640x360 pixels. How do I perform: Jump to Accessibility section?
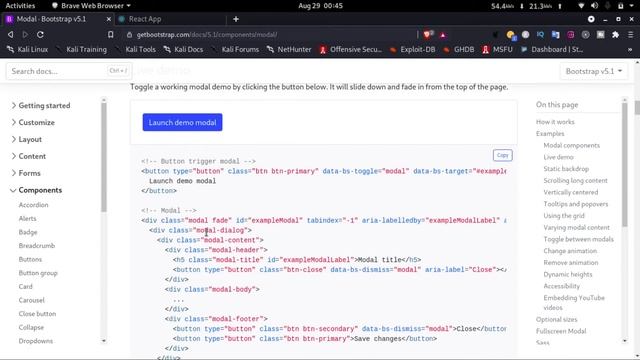click(562, 286)
